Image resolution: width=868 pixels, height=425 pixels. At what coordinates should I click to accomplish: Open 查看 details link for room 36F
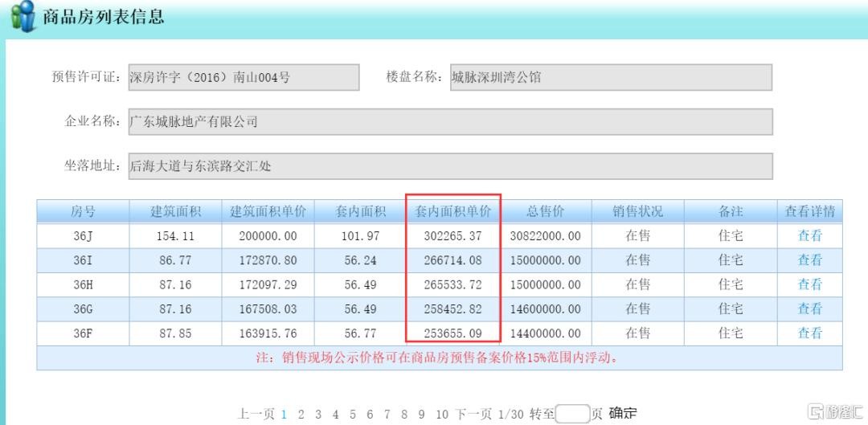coord(809,333)
